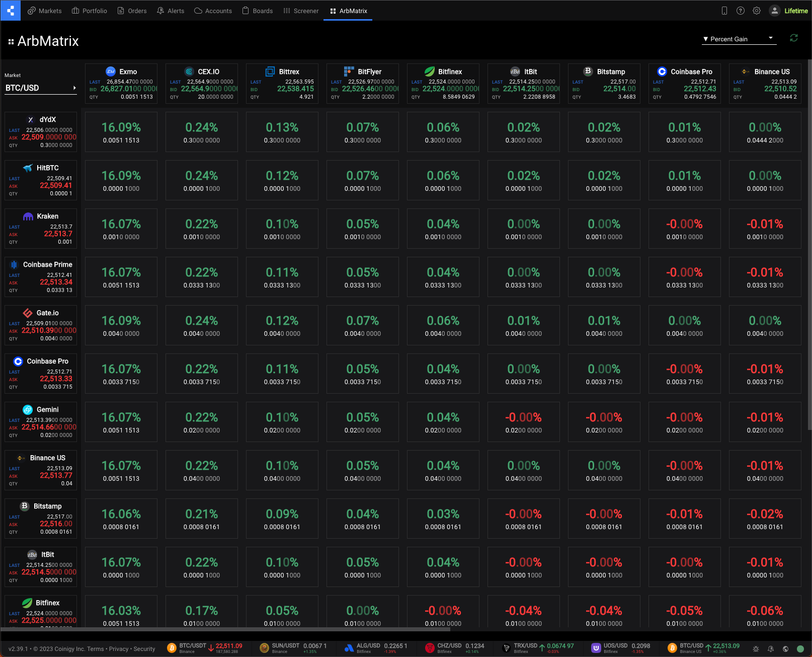Open the Alerts section
Image resolution: width=812 pixels, height=657 pixels.
click(x=171, y=11)
